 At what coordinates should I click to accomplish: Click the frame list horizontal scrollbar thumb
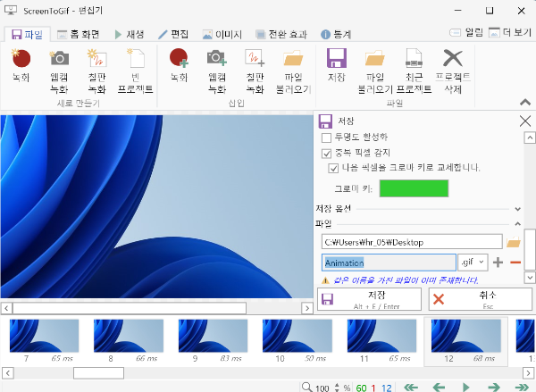(98, 373)
